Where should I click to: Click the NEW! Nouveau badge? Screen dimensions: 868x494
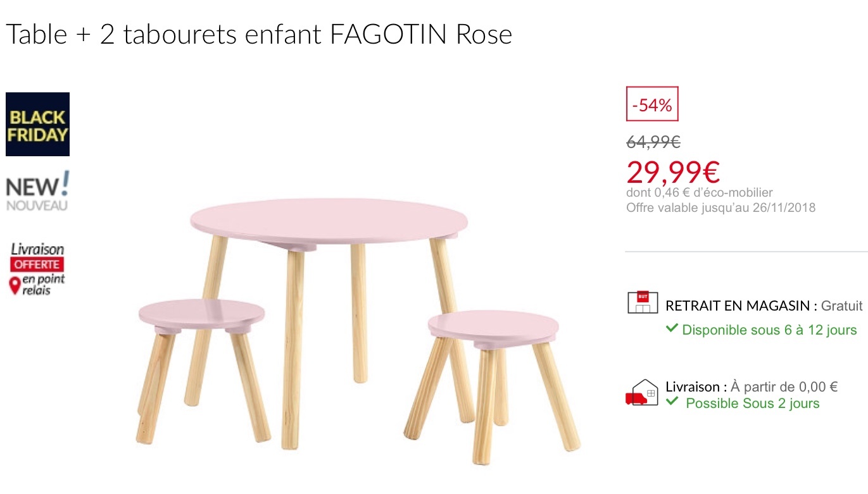(37, 192)
